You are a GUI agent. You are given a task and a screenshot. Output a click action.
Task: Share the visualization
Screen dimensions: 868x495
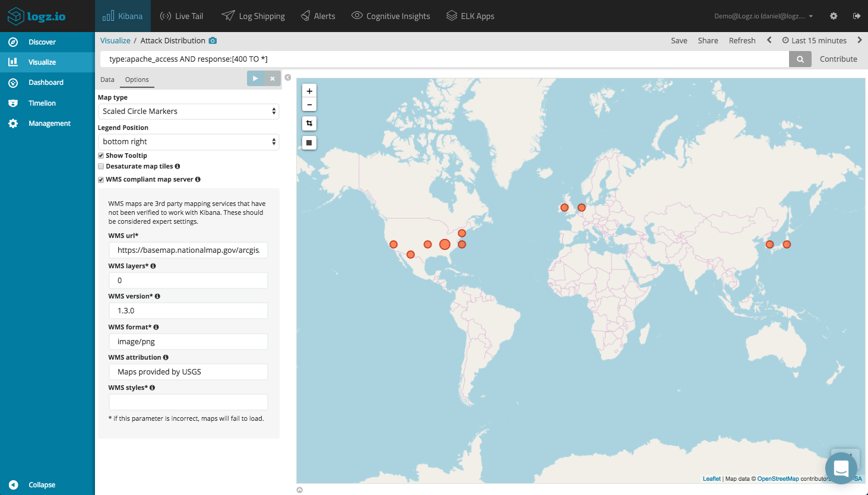pyautogui.click(x=708, y=40)
